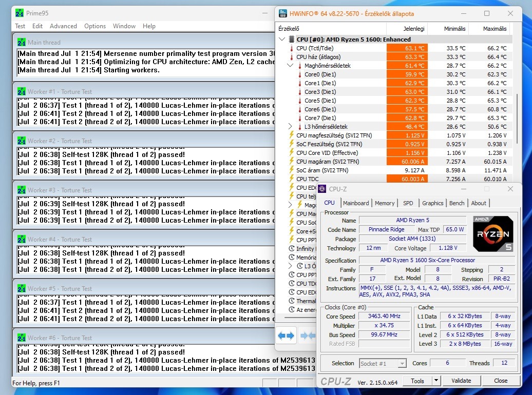Screen dimensions: 532x395
Task: Click the Main thread window icon
Action: [x=22, y=43]
